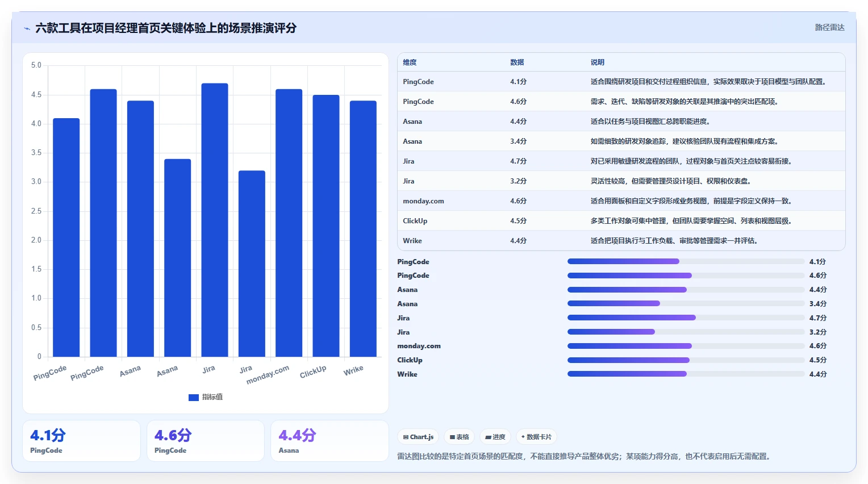Click the 维度 column header
Viewport: 868px width, 484px height.
(x=410, y=62)
